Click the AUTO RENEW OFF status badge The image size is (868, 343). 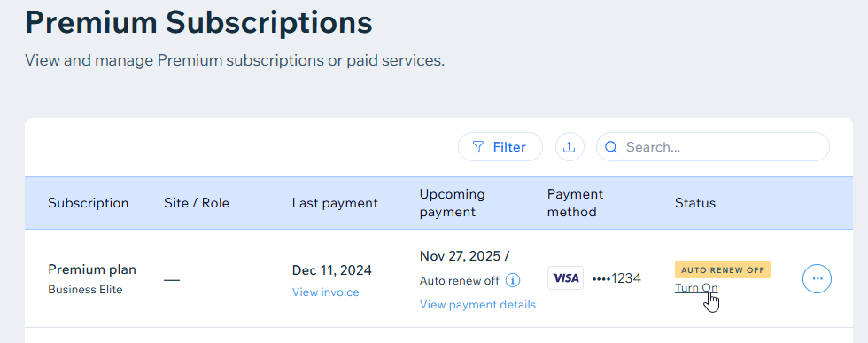pyautogui.click(x=723, y=269)
